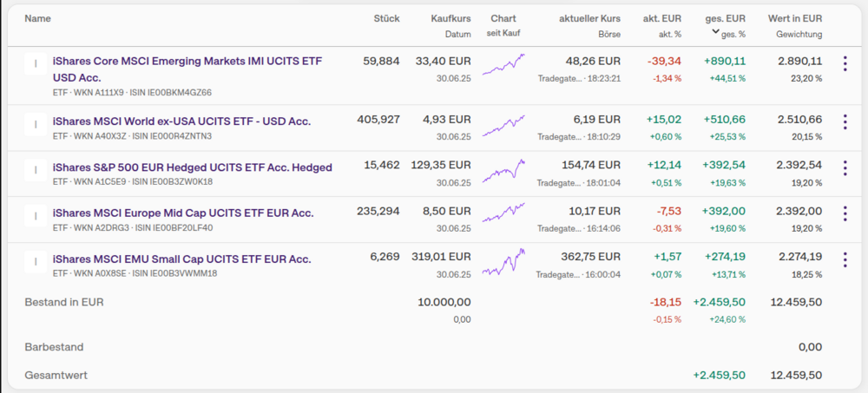This screenshot has height=393, width=868.
Task: Sort by Kaufkurs column header
Action: point(450,18)
